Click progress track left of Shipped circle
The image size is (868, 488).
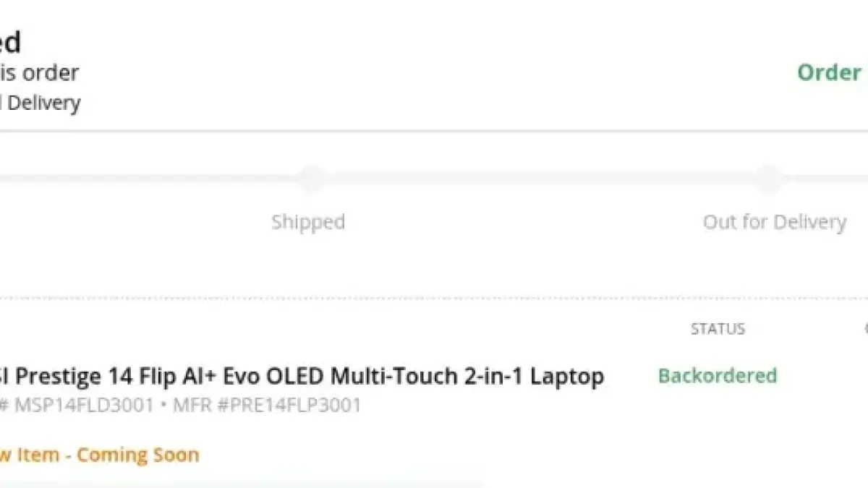pos(145,178)
